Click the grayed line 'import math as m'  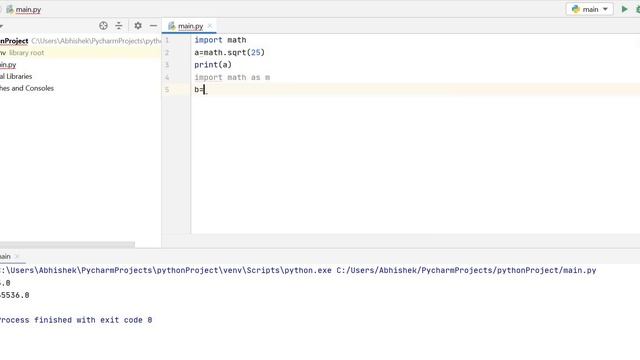click(x=232, y=77)
